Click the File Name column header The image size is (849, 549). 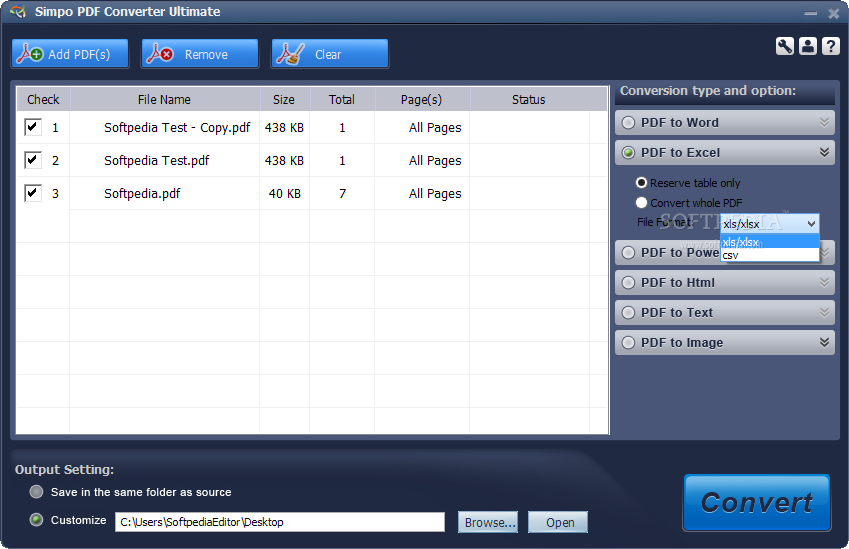[x=165, y=100]
